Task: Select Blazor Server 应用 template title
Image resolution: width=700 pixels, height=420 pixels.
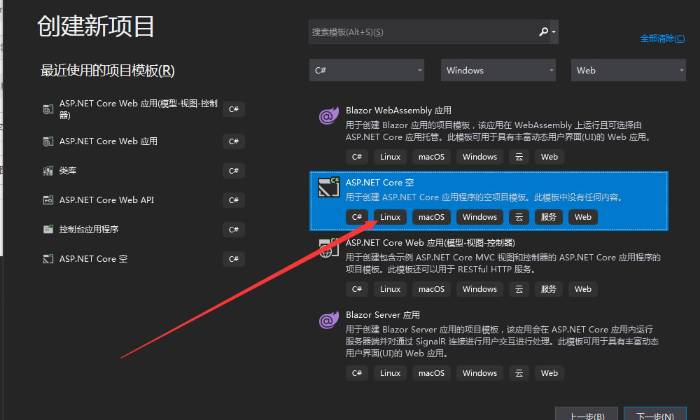Action: click(x=383, y=315)
